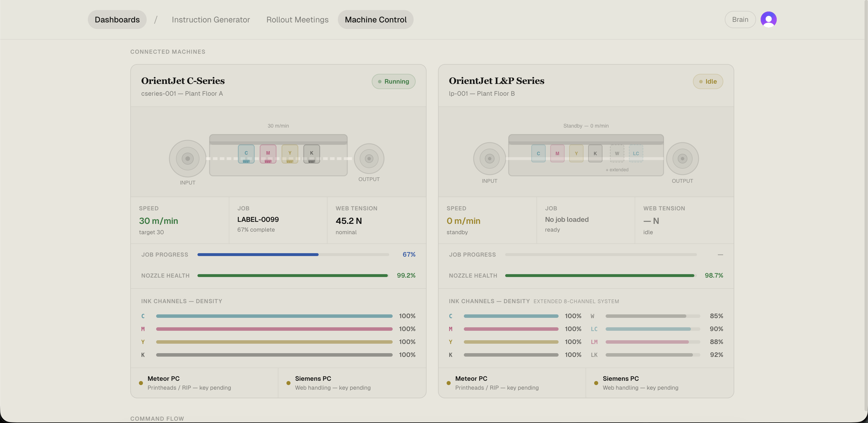Select the M ink channel icon on C-Series

268,154
